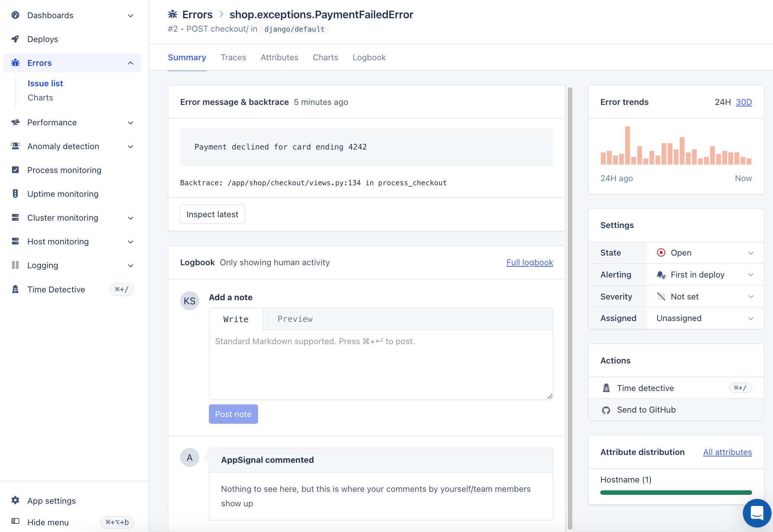Screen dimensions: 773x532
Task: Click into the note text area
Action: [381, 365]
